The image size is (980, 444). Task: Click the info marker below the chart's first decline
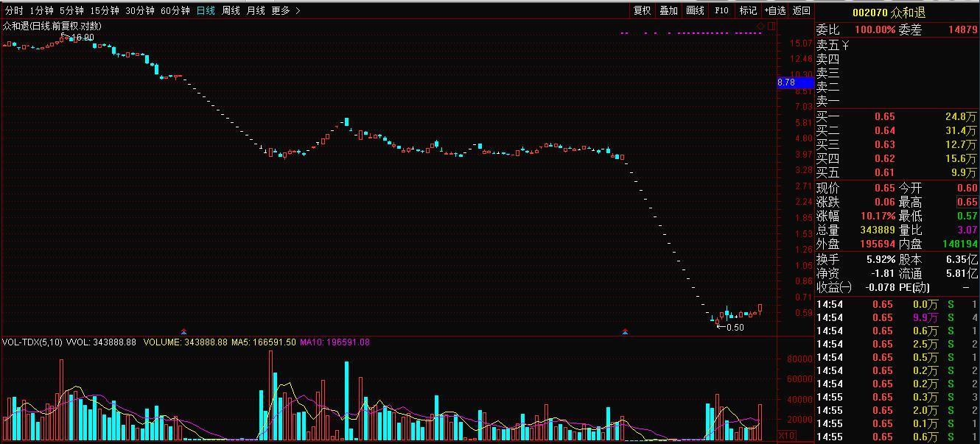[x=183, y=333]
